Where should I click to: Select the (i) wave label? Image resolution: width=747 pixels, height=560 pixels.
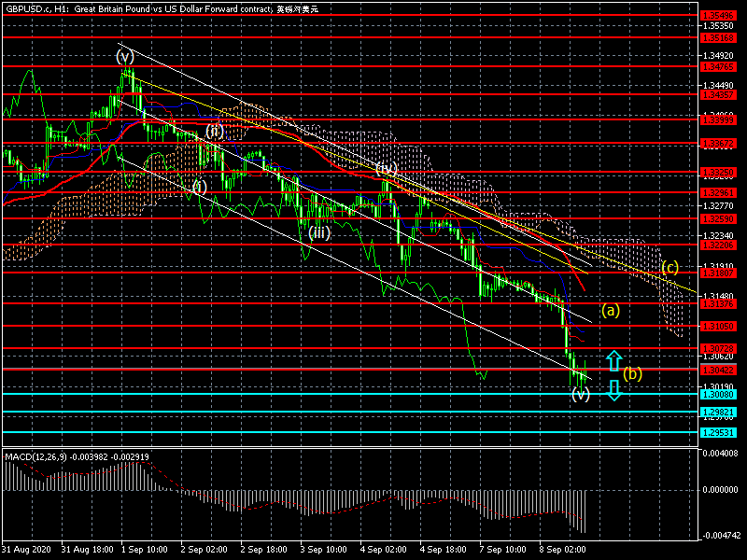click(198, 186)
